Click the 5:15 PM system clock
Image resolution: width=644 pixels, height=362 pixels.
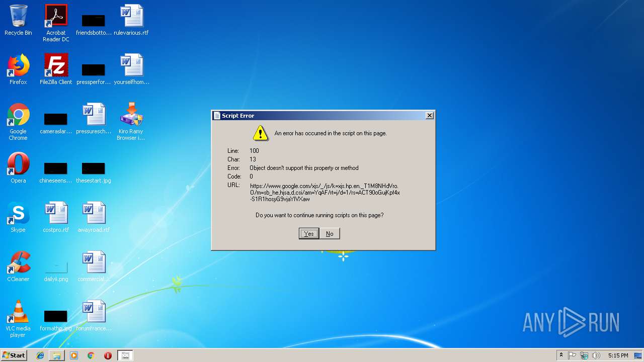click(618, 355)
